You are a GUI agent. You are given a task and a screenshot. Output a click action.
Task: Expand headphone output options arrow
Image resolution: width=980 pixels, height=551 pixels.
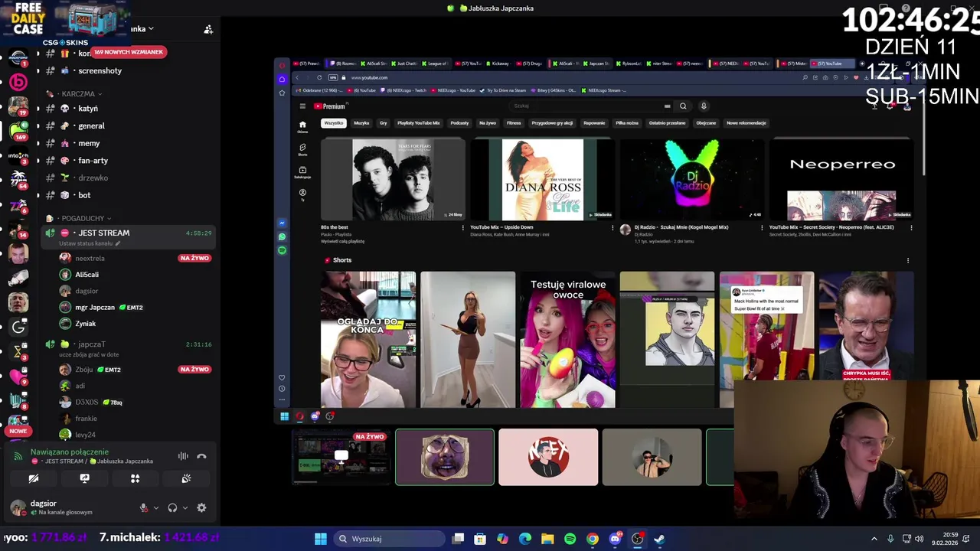(x=185, y=507)
